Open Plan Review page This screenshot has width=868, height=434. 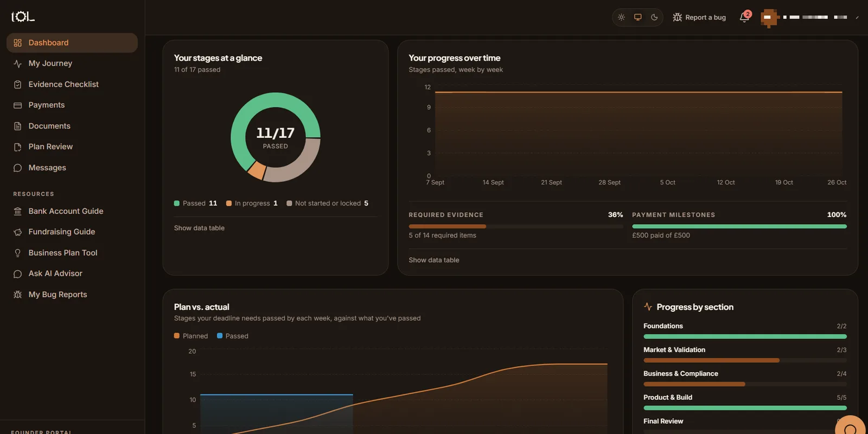click(x=72, y=147)
